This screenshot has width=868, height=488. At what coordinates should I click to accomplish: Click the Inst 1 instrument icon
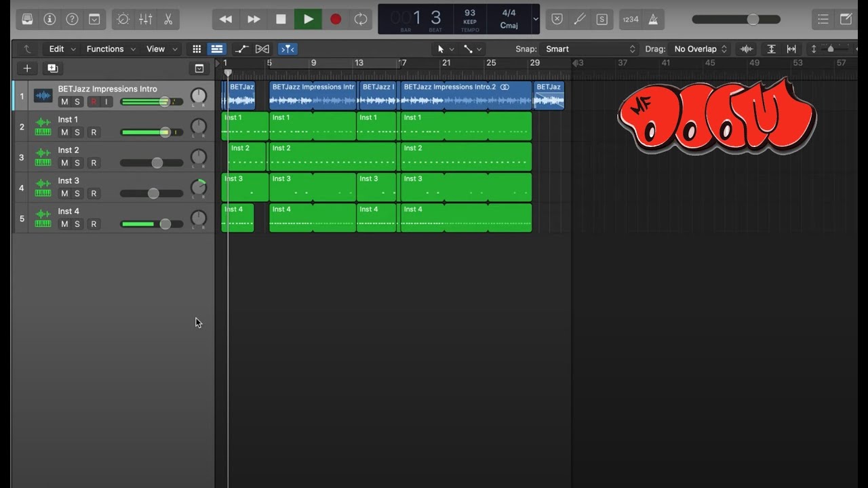43,126
